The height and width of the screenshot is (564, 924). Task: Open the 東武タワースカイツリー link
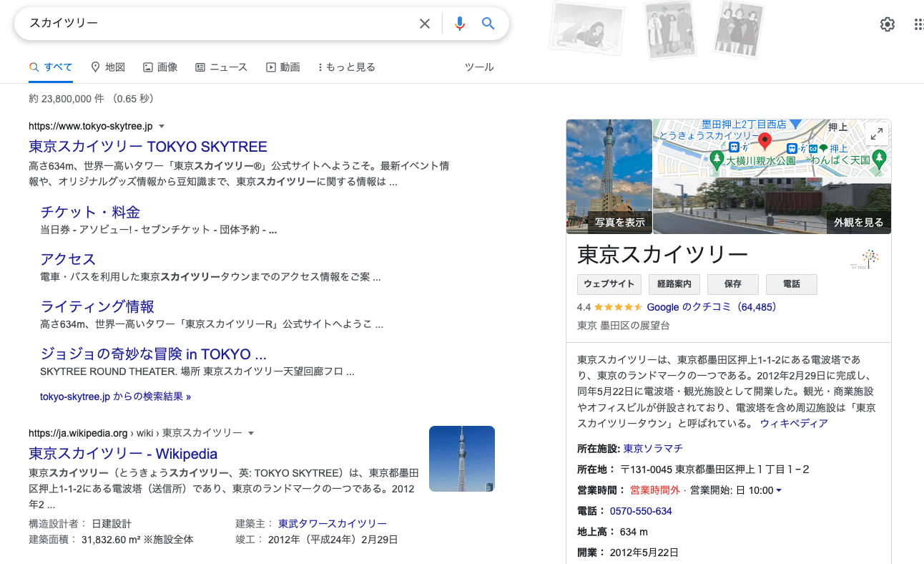pos(333,524)
